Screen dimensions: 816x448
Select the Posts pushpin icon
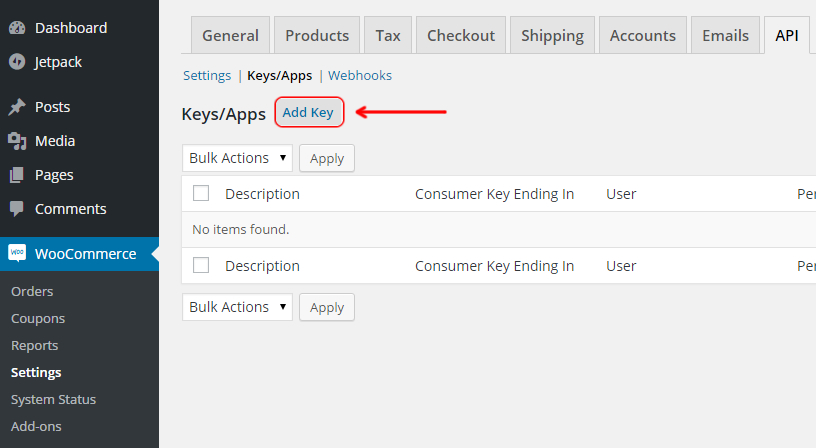tap(17, 107)
